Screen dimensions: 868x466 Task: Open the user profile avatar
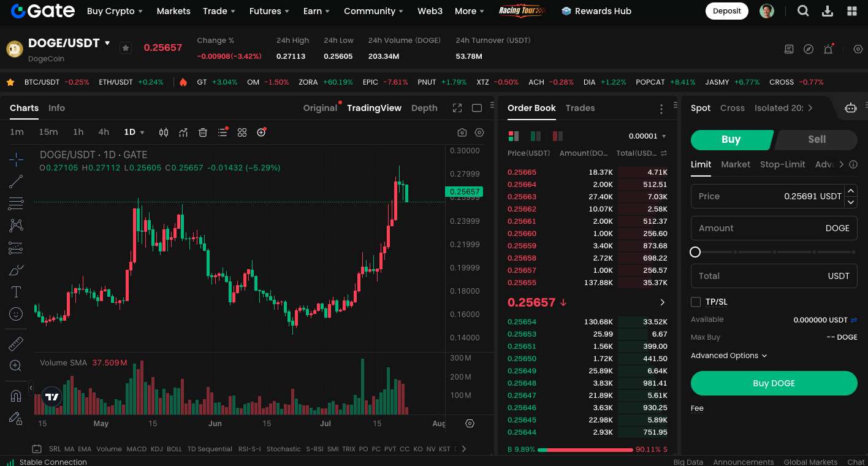(x=767, y=11)
